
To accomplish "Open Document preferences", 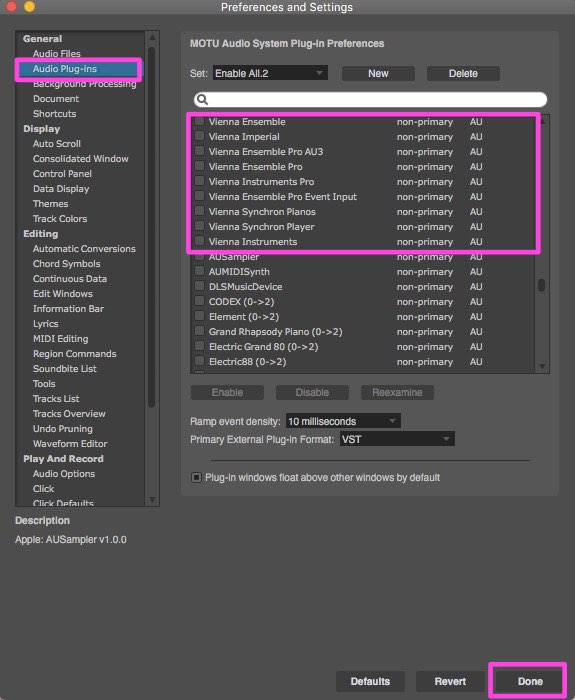I will 56,99.
